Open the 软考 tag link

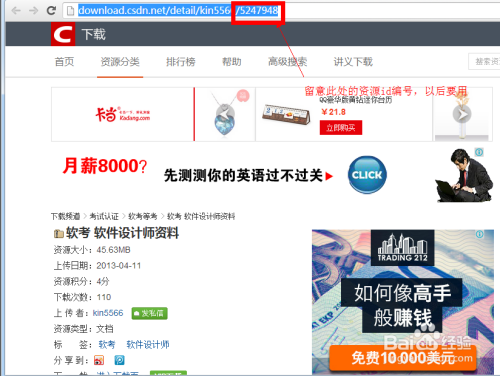tap(107, 345)
